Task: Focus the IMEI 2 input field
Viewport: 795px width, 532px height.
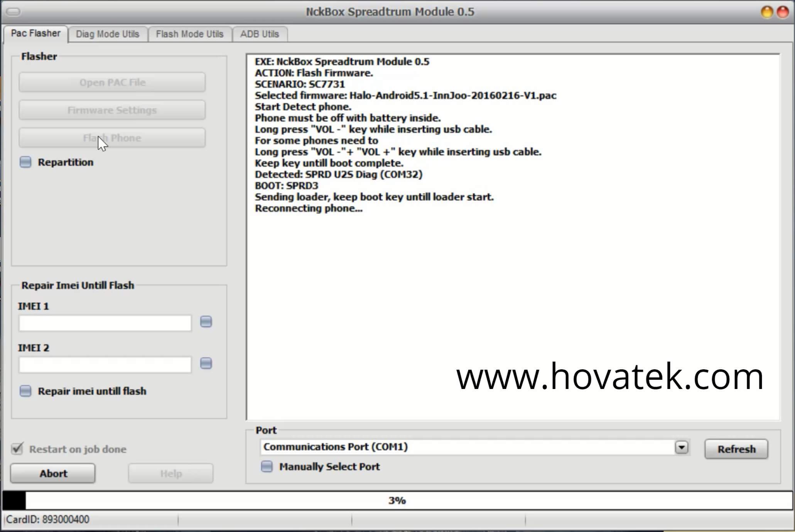Action: point(105,365)
